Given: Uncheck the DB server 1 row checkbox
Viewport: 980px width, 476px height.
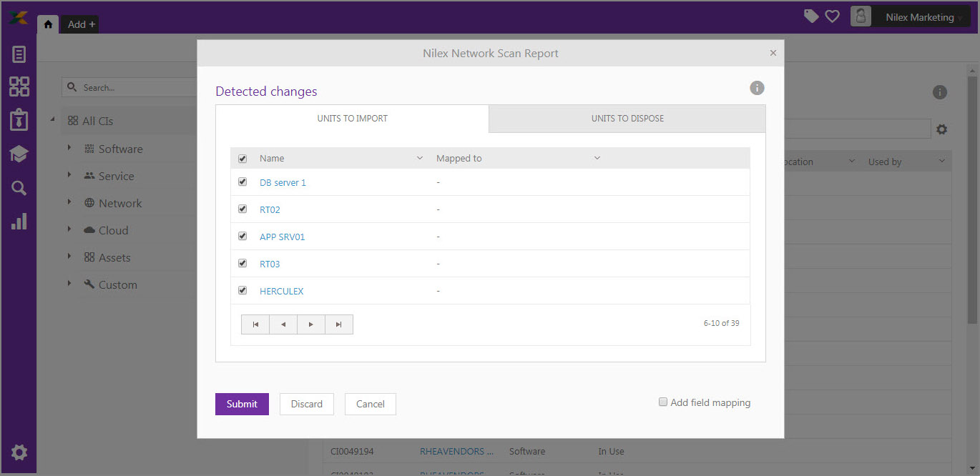Looking at the screenshot, I should (242, 182).
